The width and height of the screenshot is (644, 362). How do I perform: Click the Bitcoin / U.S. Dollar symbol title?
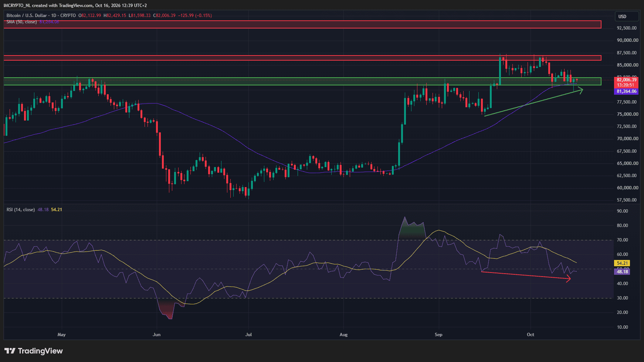click(x=27, y=16)
